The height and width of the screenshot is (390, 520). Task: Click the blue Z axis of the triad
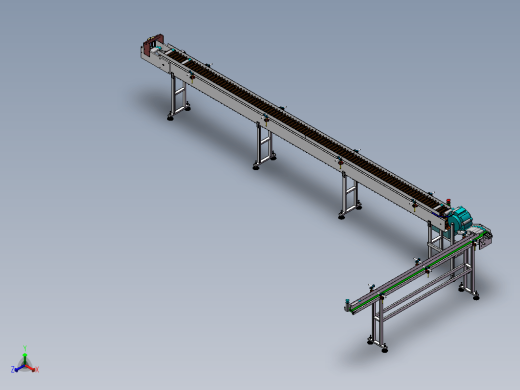point(18,368)
